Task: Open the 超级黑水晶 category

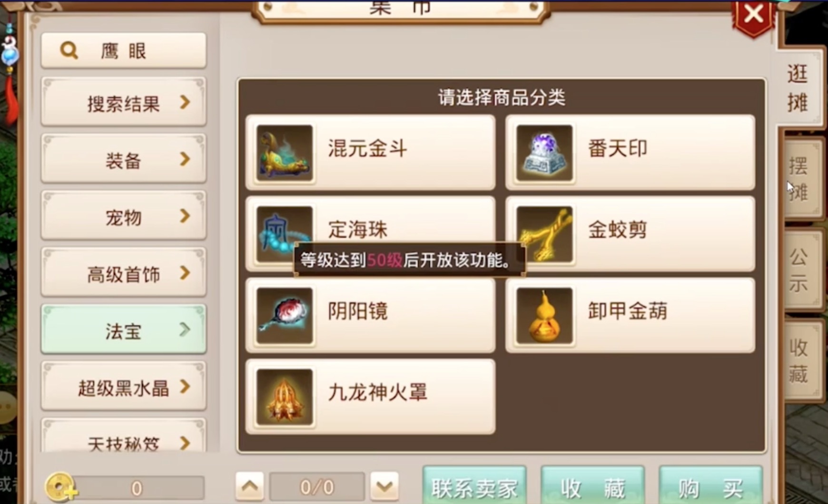Action: (124, 386)
